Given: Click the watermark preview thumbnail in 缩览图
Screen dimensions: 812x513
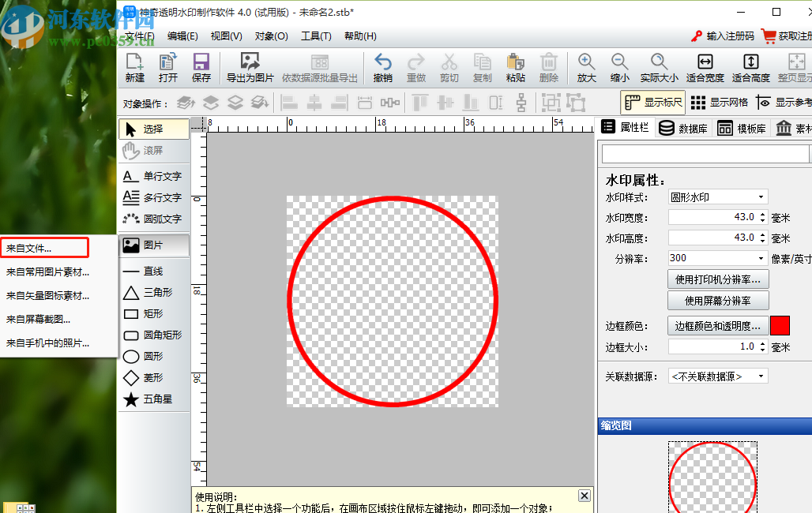Looking at the screenshot, I should 712,477.
